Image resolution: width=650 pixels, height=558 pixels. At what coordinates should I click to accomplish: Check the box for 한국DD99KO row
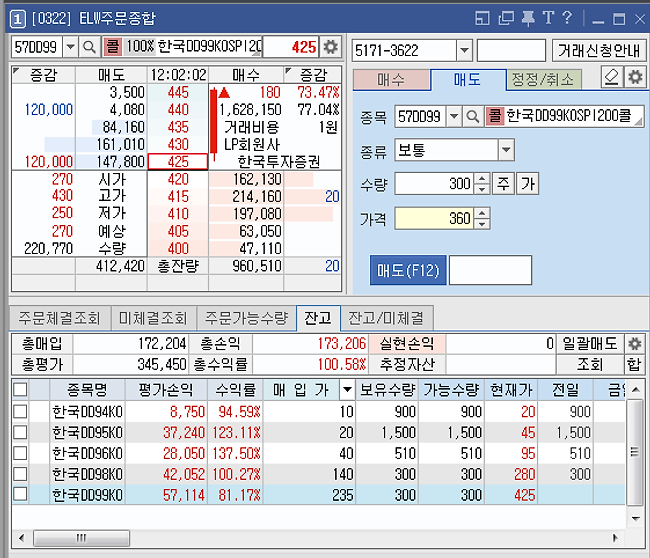[20, 494]
